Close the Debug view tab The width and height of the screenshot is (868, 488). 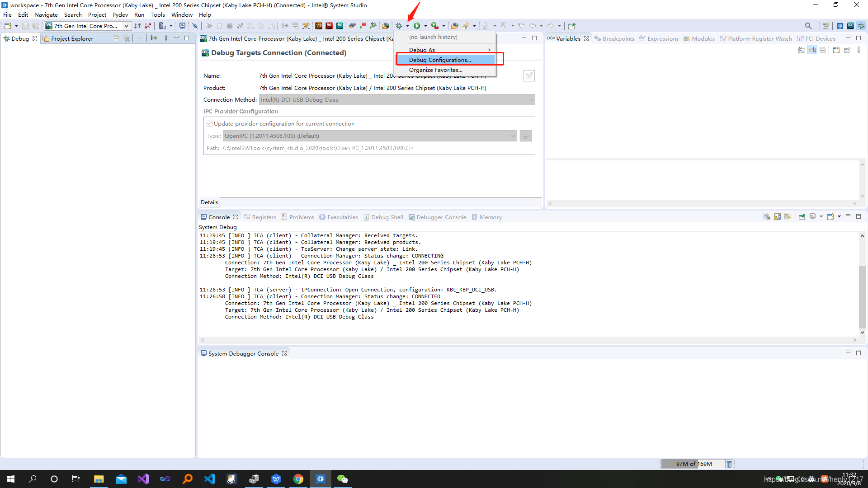pos(35,38)
